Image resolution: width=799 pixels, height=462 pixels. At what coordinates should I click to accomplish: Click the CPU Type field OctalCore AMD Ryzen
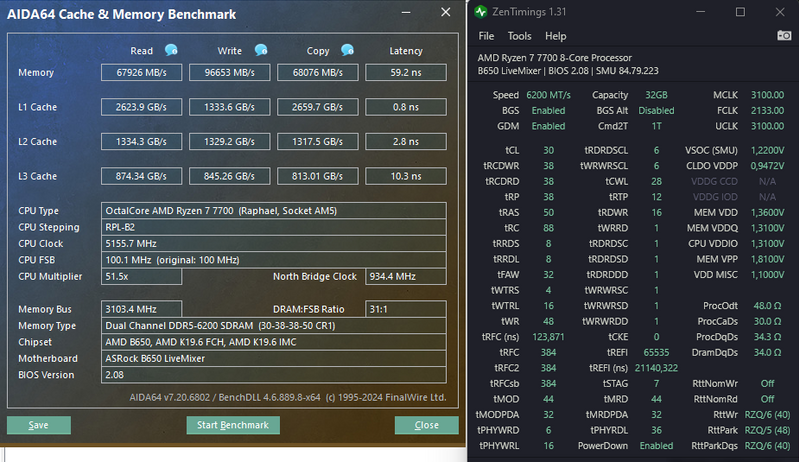click(x=274, y=211)
